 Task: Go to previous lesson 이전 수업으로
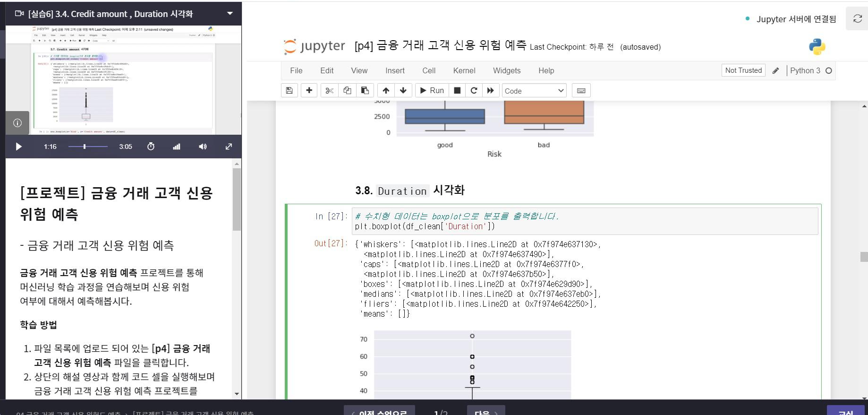379,411
